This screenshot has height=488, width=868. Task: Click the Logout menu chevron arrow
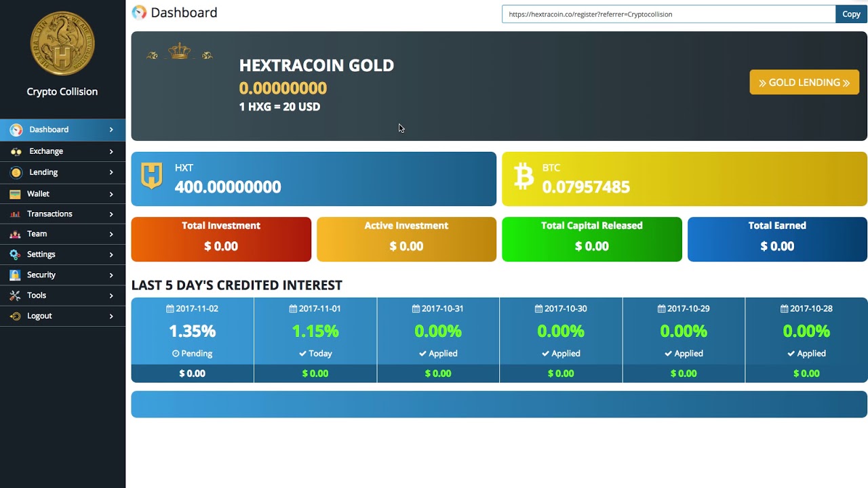pos(111,316)
